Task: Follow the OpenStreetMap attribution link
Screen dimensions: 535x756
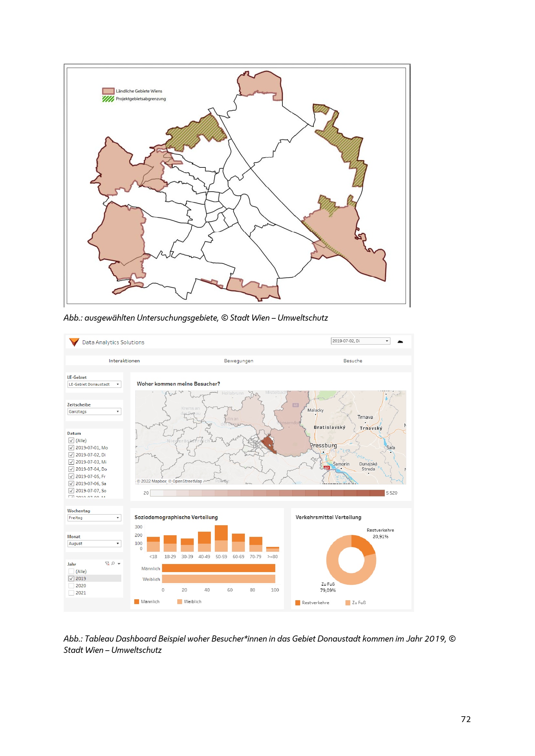Action: [x=187, y=481]
